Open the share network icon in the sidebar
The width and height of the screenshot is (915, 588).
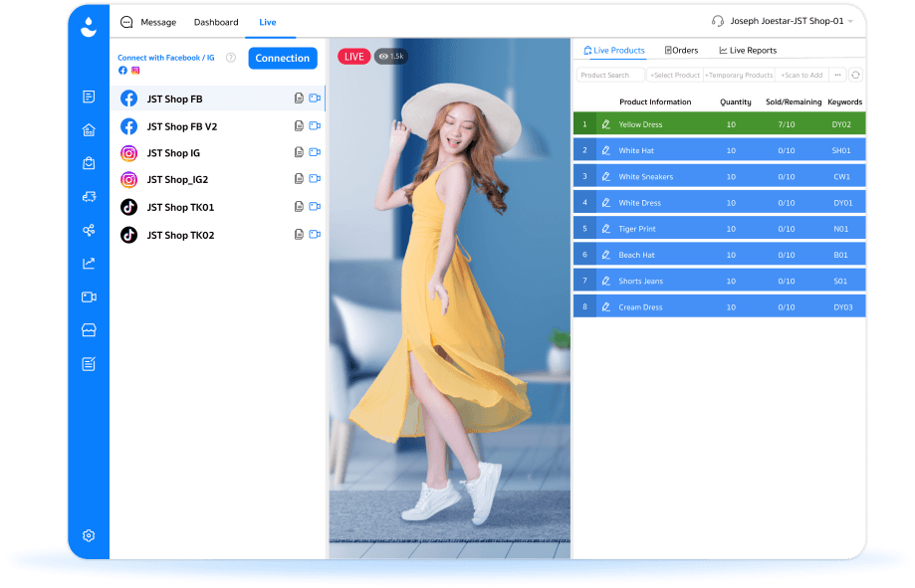point(89,230)
